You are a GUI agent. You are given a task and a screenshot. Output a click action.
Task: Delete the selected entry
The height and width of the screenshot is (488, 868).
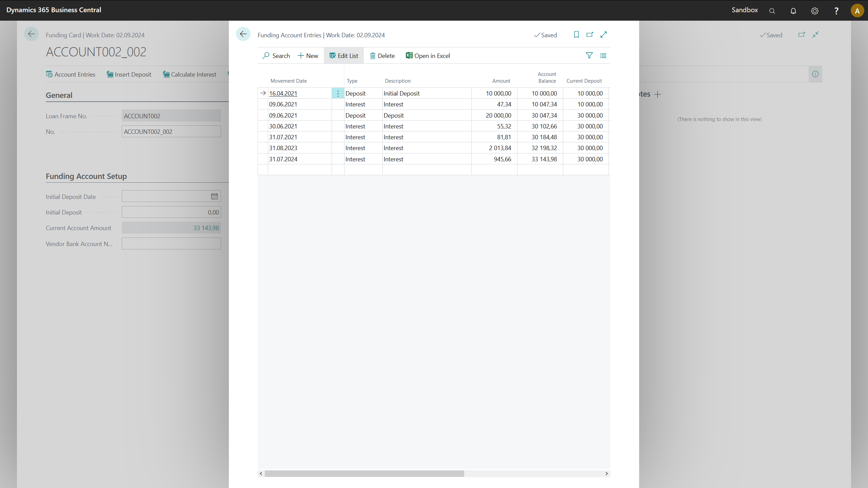tap(382, 56)
